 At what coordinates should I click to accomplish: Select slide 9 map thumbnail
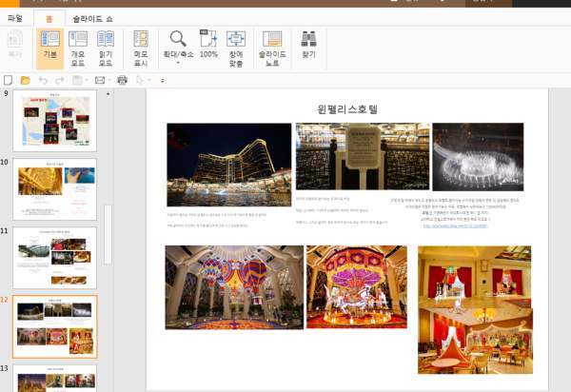pos(55,121)
